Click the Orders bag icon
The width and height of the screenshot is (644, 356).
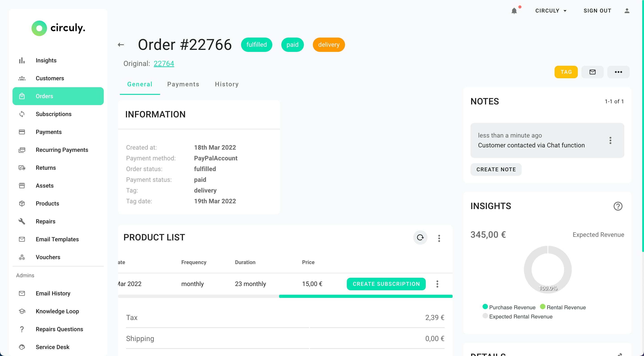click(x=22, y=96)
